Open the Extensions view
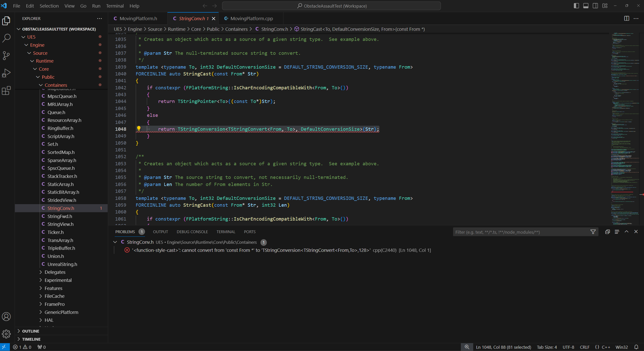Screen dimensions: 644x351 [x=6, y=91]
